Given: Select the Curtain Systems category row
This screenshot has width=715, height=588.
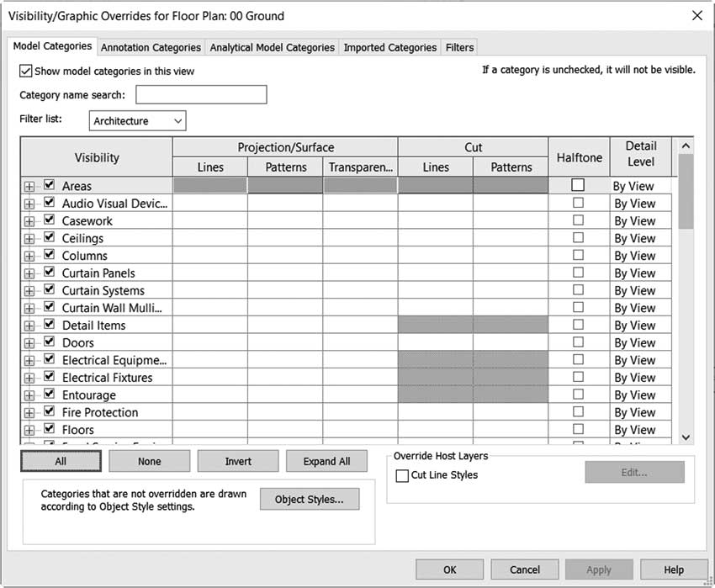Looking at the screenshot, I should coord(346,290).
